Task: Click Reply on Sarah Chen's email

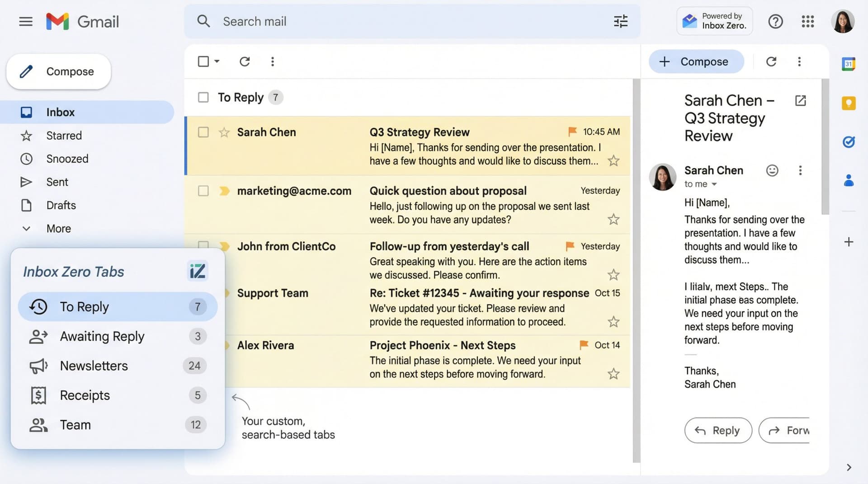Action: pyautogui.click(x=718, y=430)
